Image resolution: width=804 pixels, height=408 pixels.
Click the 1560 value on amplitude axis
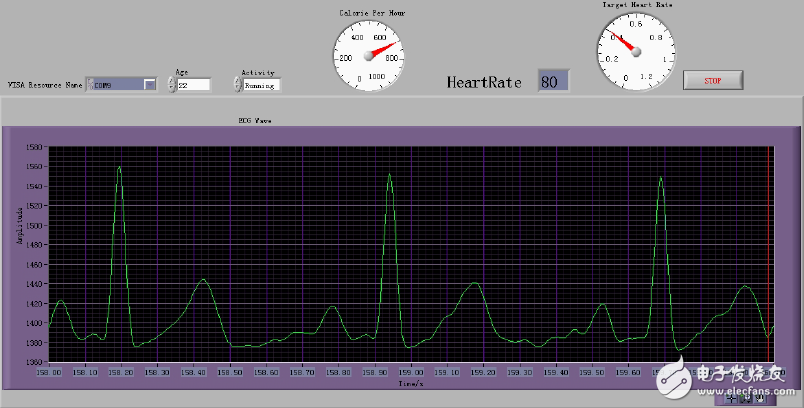(x=35, y=167)
